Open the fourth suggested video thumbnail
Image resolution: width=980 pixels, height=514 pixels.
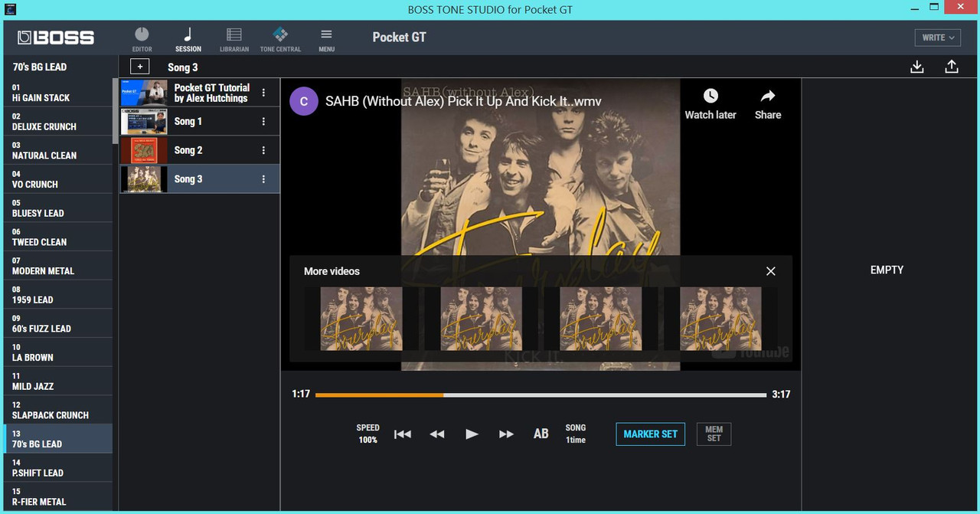720,319
